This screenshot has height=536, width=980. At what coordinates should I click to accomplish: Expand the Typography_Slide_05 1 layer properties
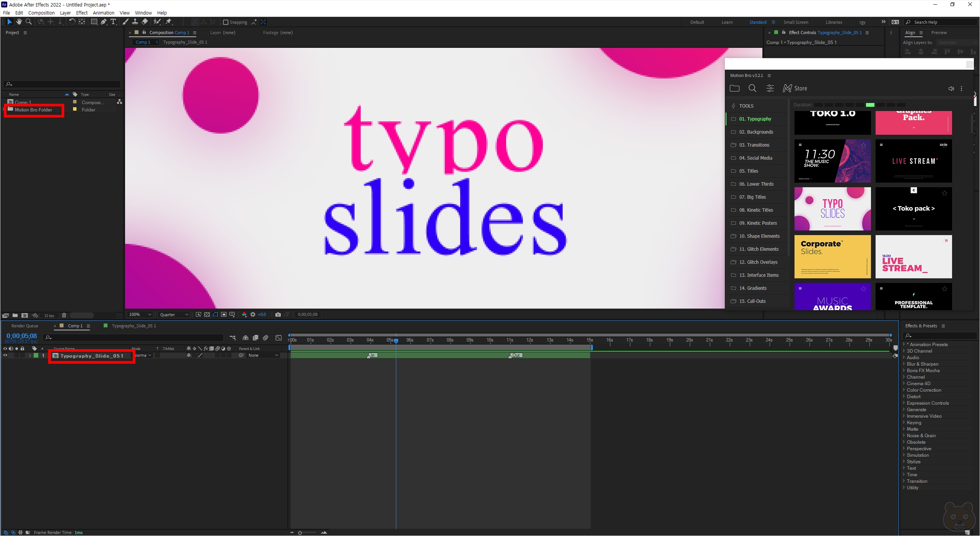[30, 356]
